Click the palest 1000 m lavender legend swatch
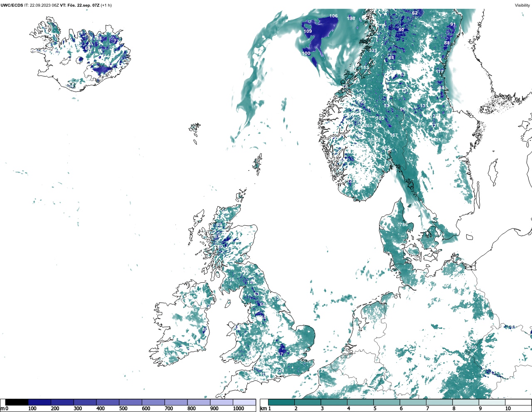Screen dimensions: 532x412 click(x=244, y=402)
